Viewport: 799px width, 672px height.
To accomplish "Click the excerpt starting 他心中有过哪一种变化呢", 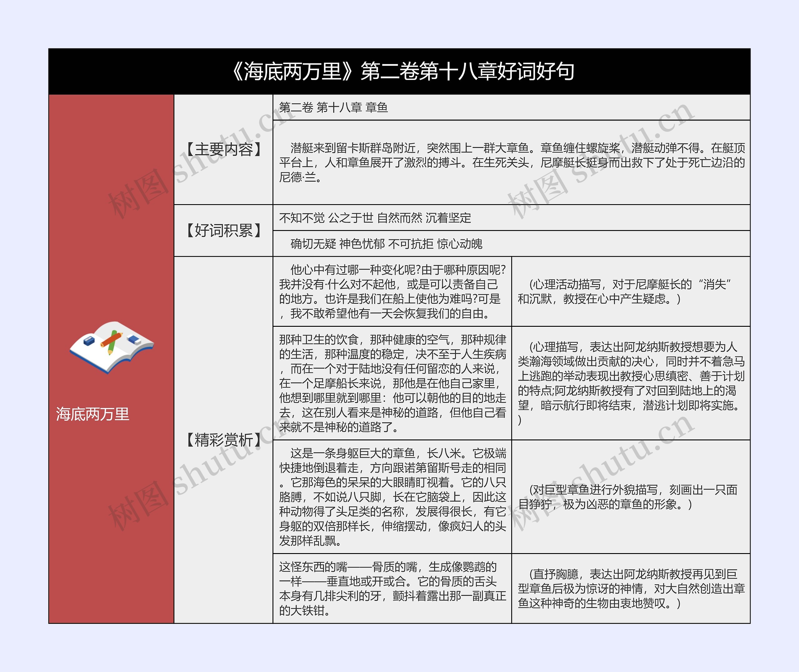I will point(392,292).
